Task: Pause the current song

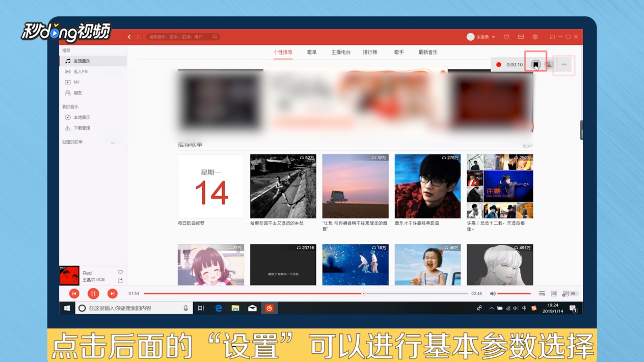Action: [93, 293]
